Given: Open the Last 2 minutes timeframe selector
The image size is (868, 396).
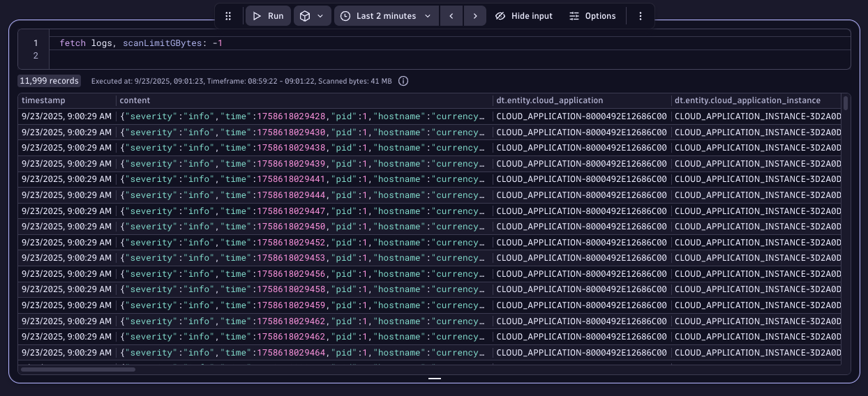Looking at the screenshot, I should [386, 16].
